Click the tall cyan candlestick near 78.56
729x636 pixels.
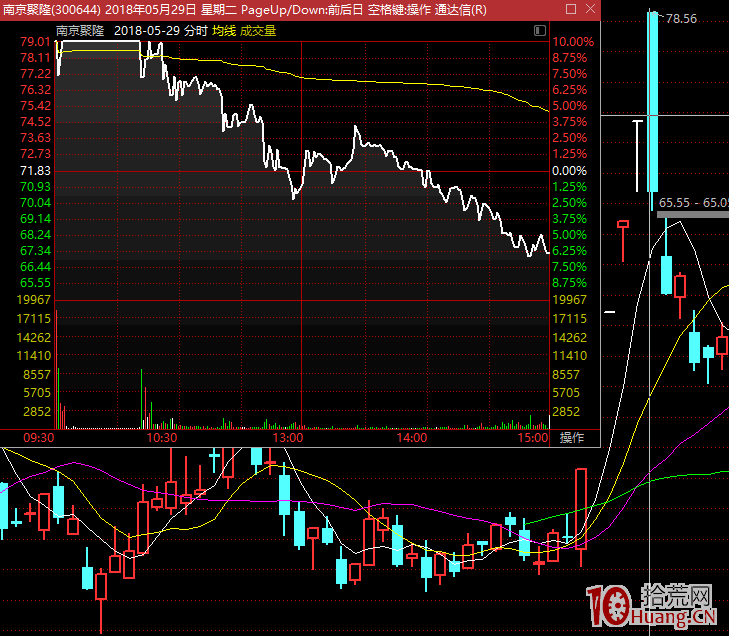pyautogui.click(x=653, y=100)
